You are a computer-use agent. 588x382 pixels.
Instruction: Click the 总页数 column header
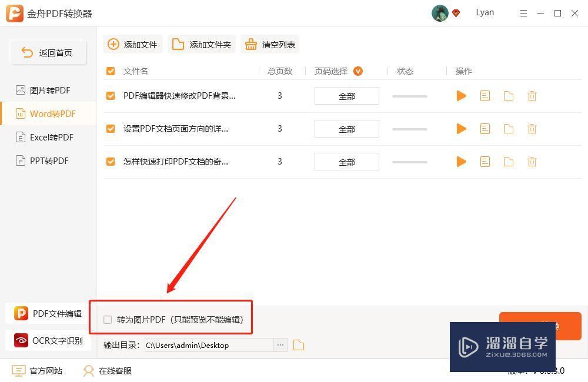tap(280, 71)
